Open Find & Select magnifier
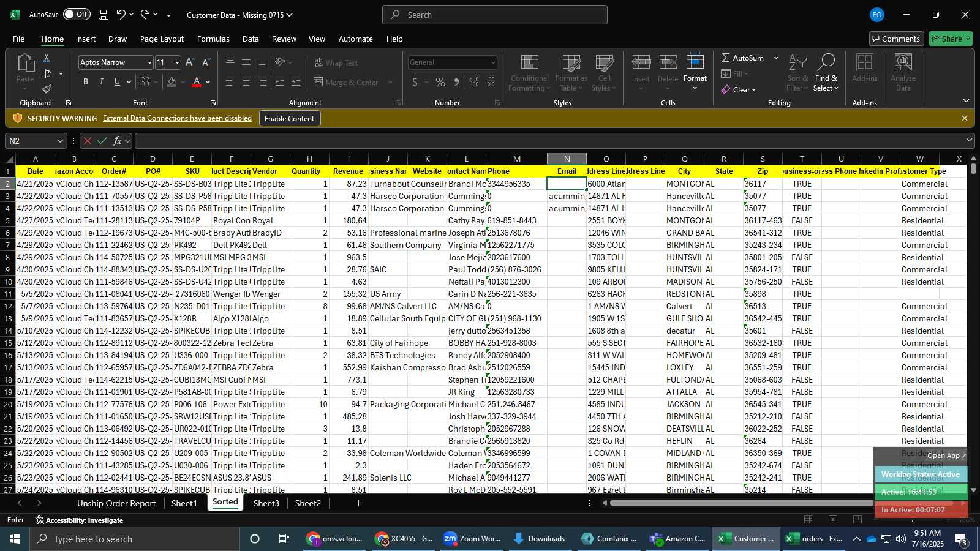Screen dimensions: 980x551 (x=826, y=72)
